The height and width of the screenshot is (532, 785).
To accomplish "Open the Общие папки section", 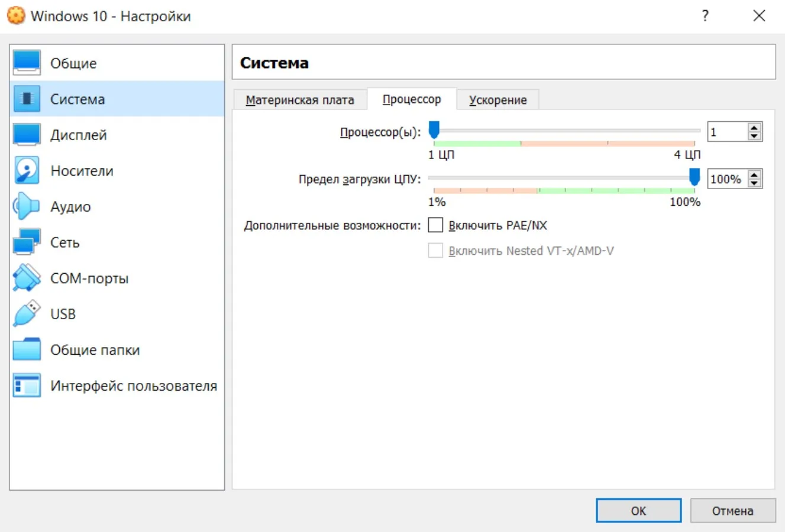I will (117, 350).
